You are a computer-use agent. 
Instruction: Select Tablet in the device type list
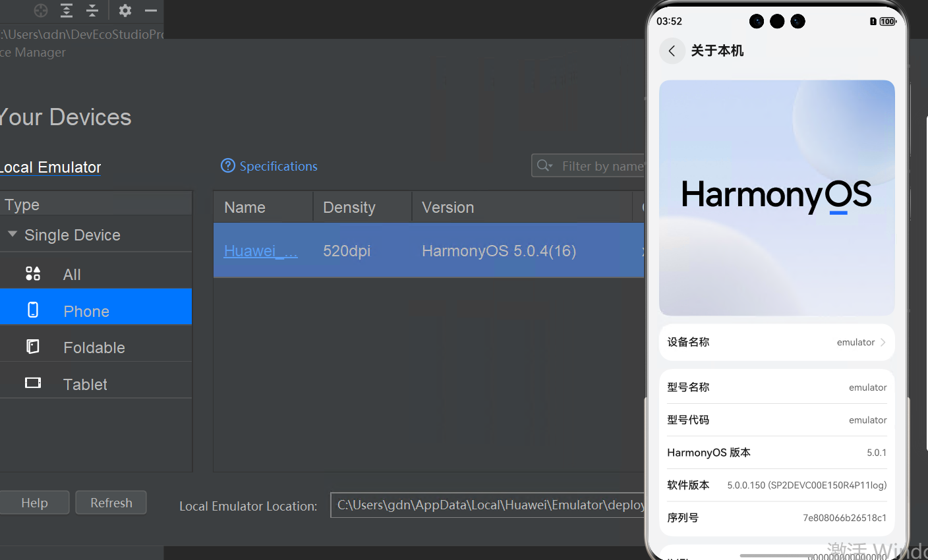click(x=96, y=380)
